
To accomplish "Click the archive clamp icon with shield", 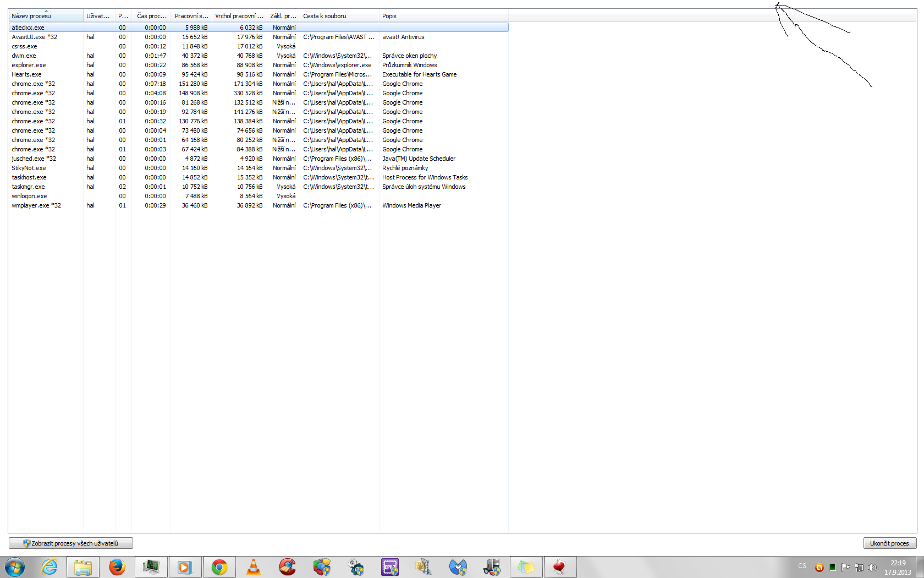I will (424, 567).
